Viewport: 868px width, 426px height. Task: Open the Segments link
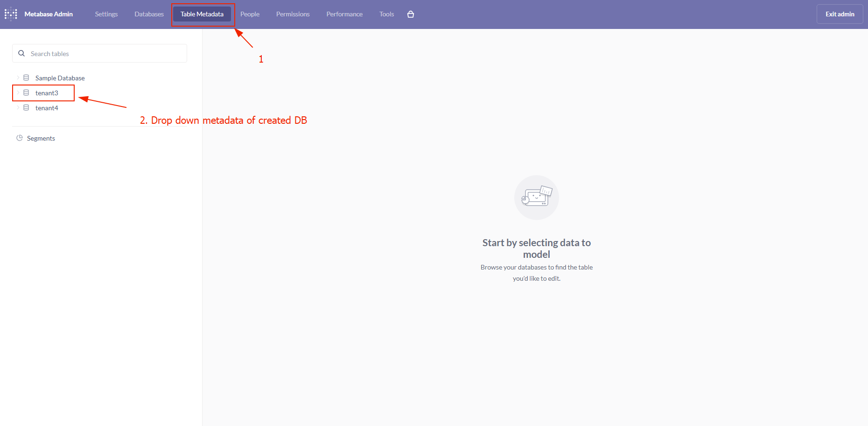[x=41, y=139]
